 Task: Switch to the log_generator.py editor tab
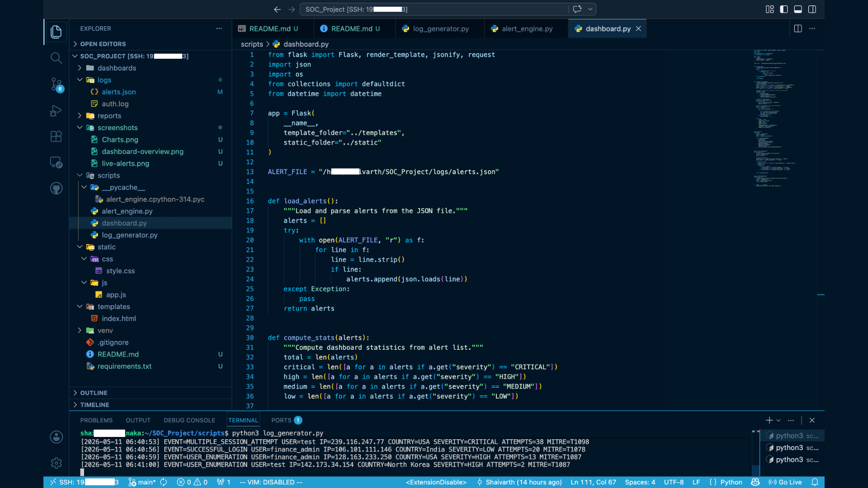[x=440, y=28]
